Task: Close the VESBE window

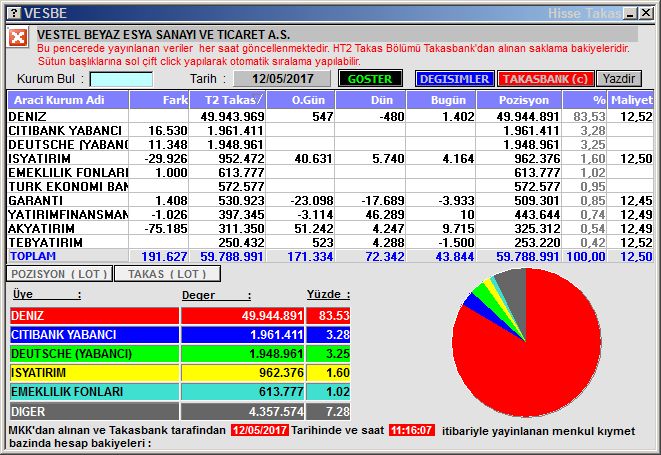Action: click(x=646, y=13)
